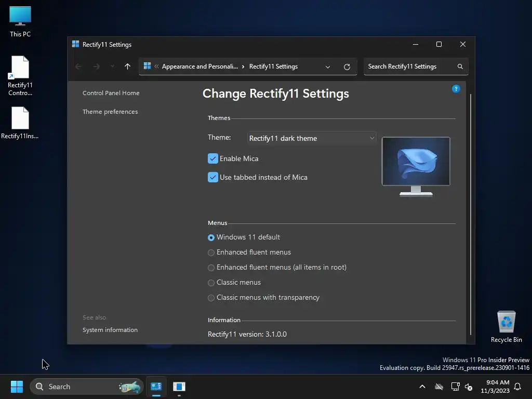
Task: Open the Windows Start button
Action: [17, 387]
